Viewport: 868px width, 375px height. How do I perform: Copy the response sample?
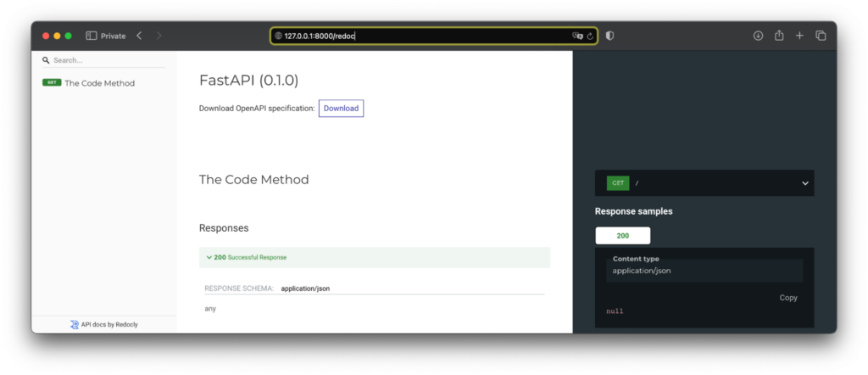coord(788,298)
